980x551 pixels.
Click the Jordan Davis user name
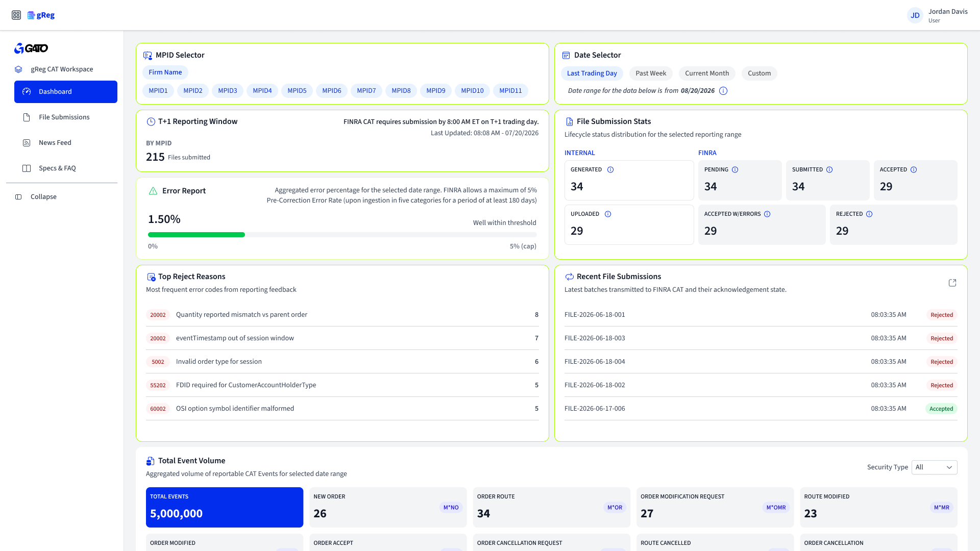coord(948,12)
